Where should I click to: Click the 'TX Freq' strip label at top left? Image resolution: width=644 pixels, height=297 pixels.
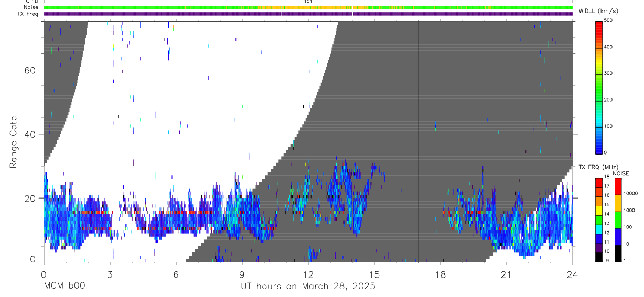(x=29, y=14)
